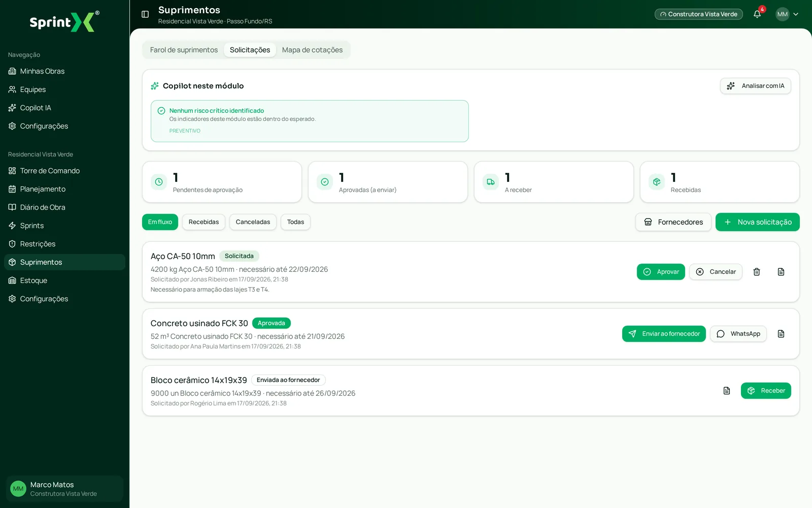Click Analisar com IA button
Viewport: 812px width, 508px height.
pos(755,86)
